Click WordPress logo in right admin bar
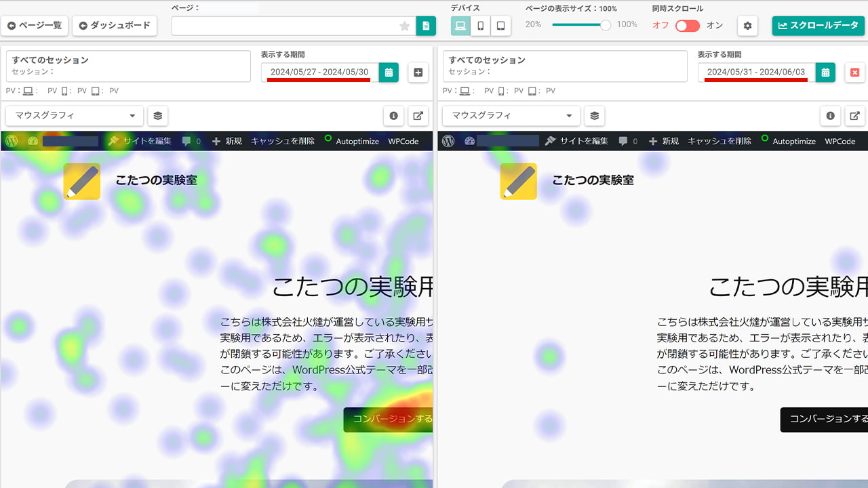The image size is (868, 488). point(448,141)
